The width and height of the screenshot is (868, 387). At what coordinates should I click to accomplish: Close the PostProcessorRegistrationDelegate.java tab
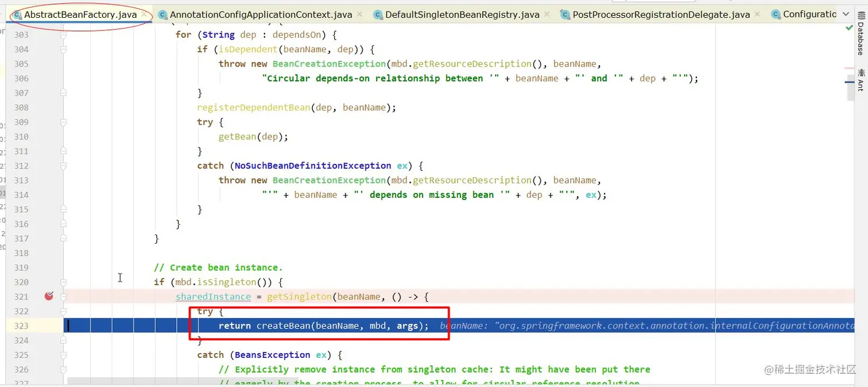click(757, 14)
